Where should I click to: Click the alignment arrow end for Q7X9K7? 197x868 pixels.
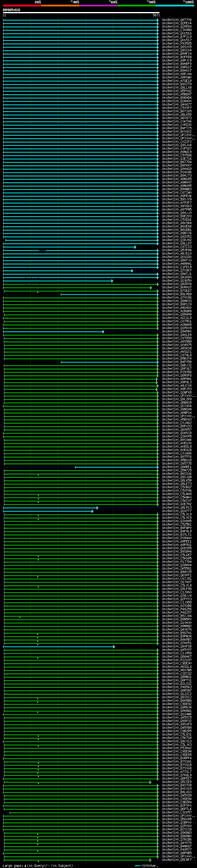coord(132,271)
